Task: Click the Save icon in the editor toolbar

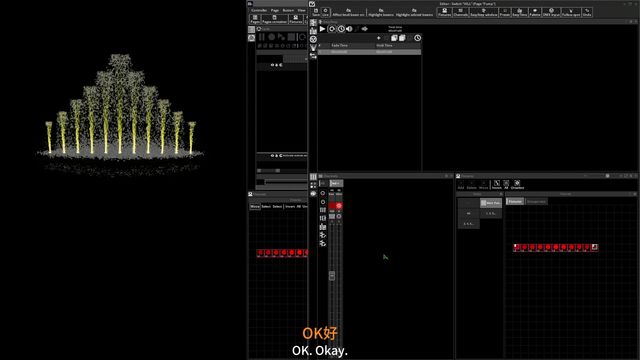Action: tap(316, 12)
